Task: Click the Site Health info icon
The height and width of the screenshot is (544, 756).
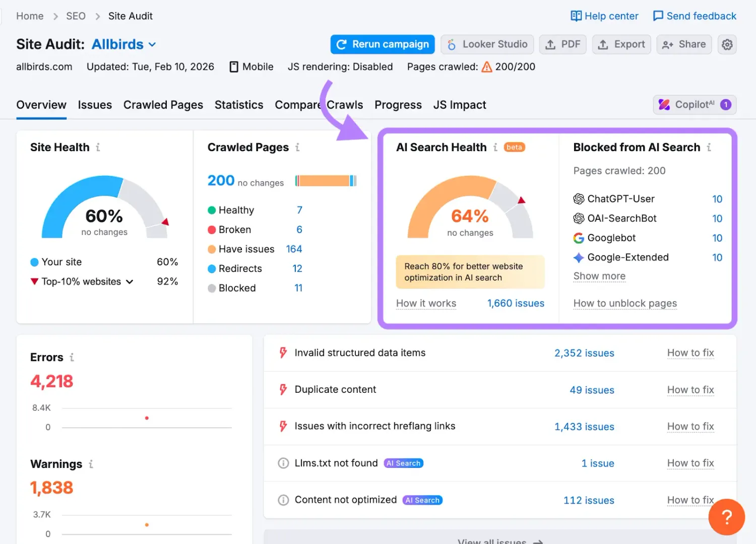Action: pyautogui.click(x=99, y=148)
